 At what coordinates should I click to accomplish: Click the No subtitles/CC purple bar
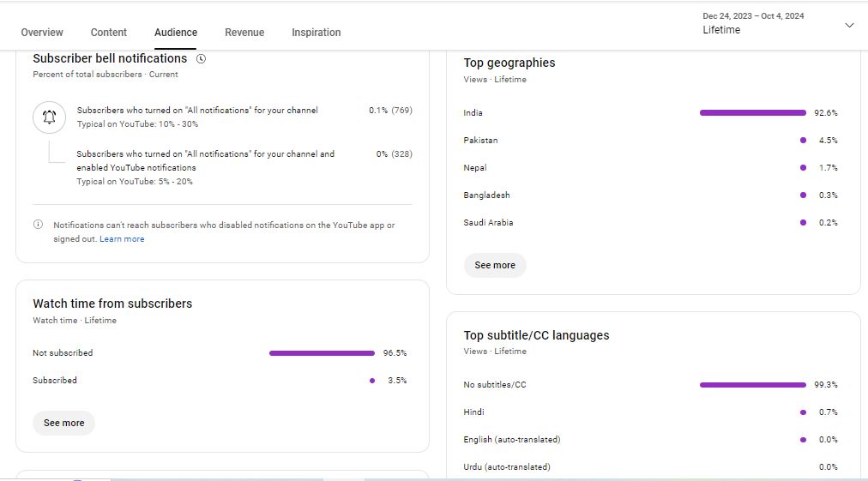tap(752, 385)
